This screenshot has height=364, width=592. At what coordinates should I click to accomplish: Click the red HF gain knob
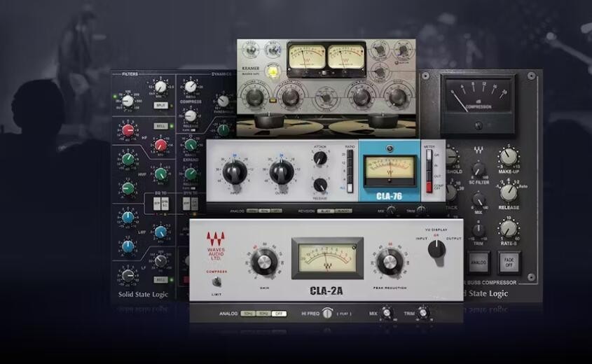(128, 130)
